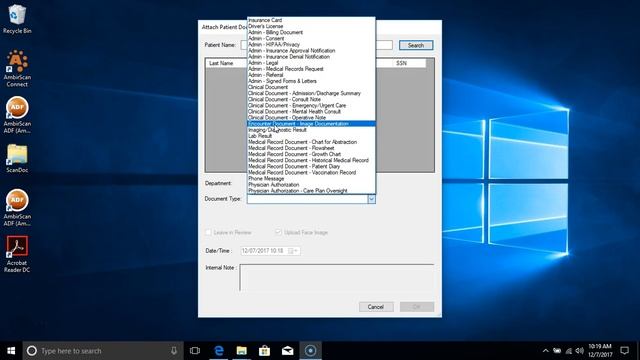
Task: Open the Date/Time calendar picker
Action: tap(293, 251)
